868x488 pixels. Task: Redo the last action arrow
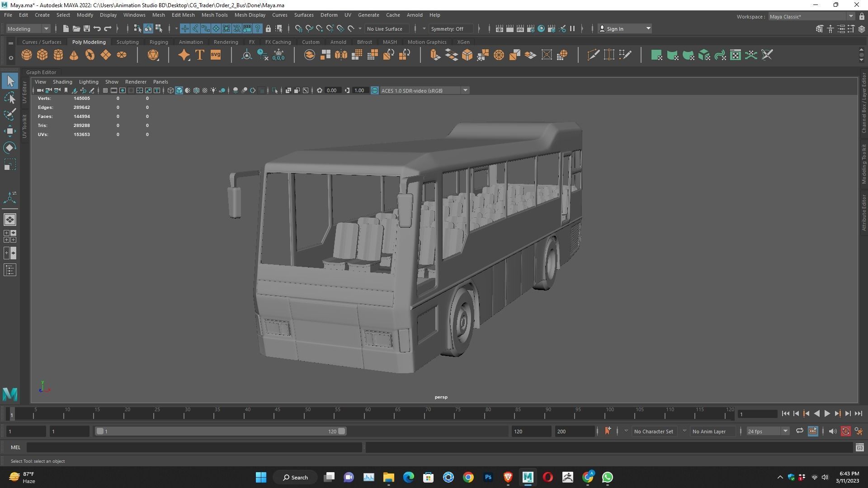[x=108, y=28]
